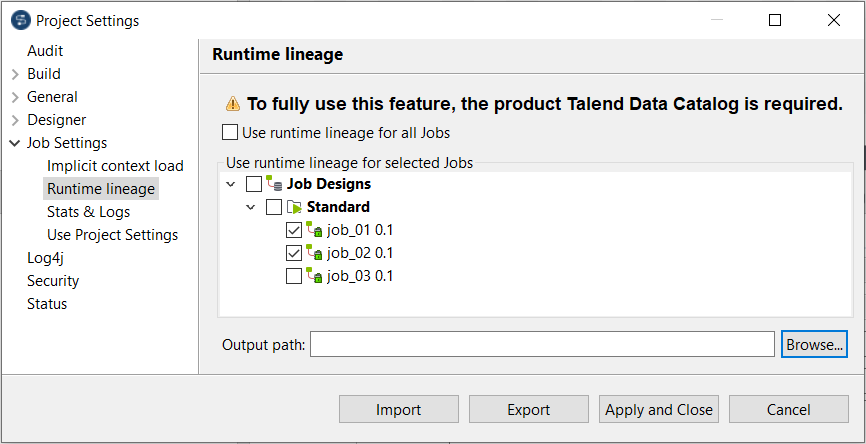Viewport: 866px width, 444px height.
Task: Expand the Build settings node
Action: [x=15, y=74]
